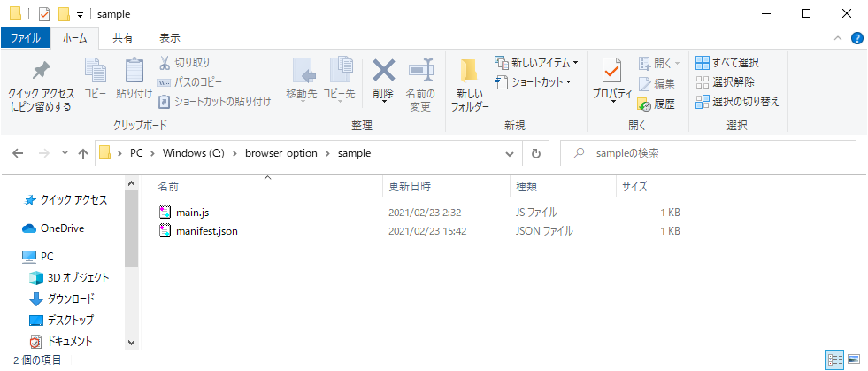
Task: Click the Back navigation arrow
Action: 18,154
